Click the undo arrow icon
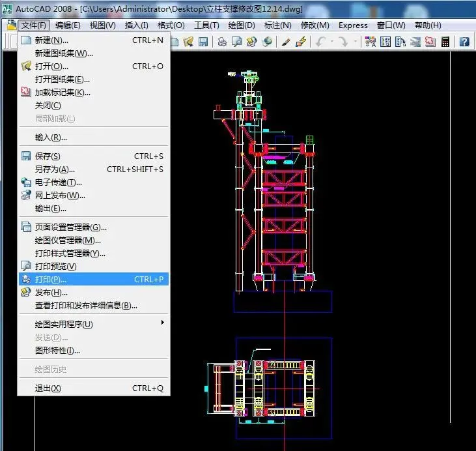This screenshot has height=451, width=476. (x=320, y=42)
